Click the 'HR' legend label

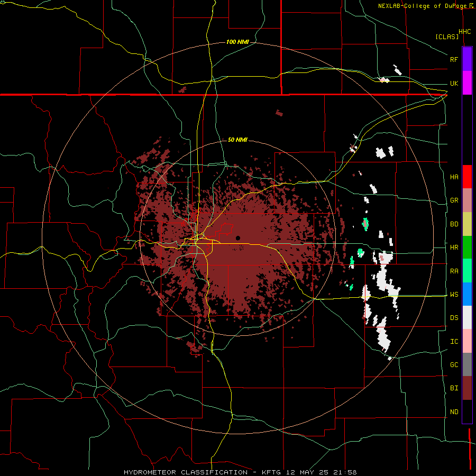[x=454, y=248]
